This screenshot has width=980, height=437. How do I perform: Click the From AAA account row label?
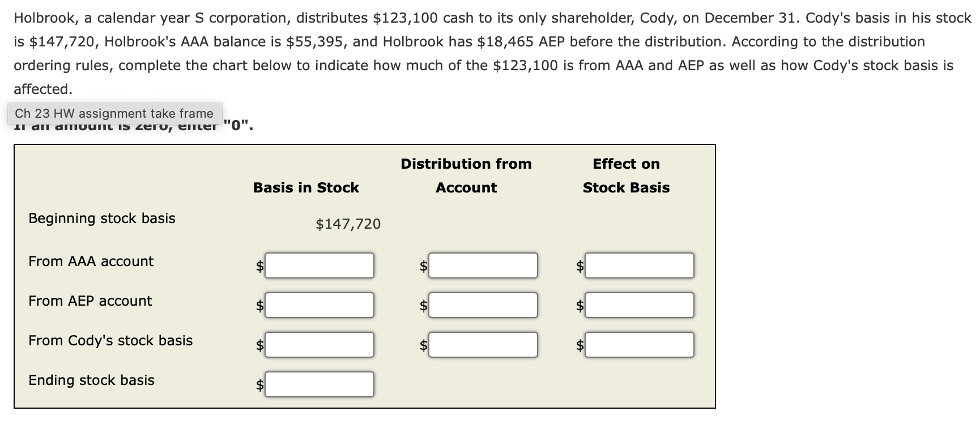(91, 261)
